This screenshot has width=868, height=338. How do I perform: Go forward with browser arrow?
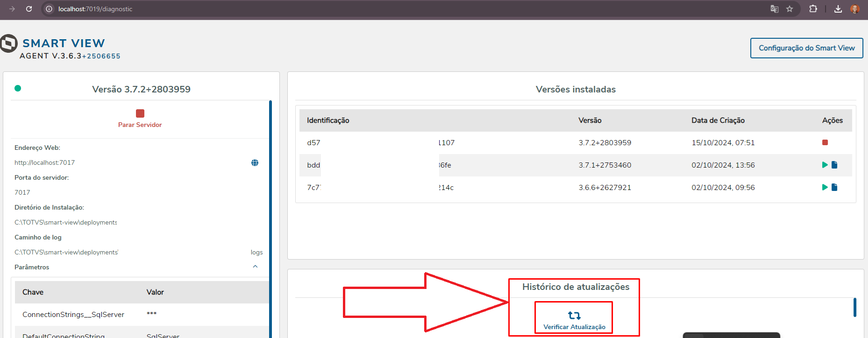coord(12,9)
